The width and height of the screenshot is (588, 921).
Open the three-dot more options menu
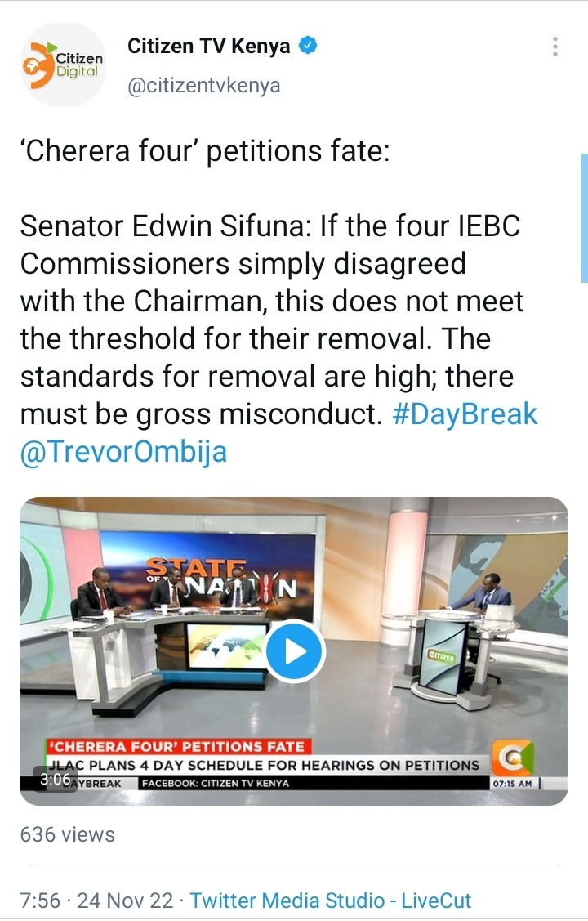555,47
